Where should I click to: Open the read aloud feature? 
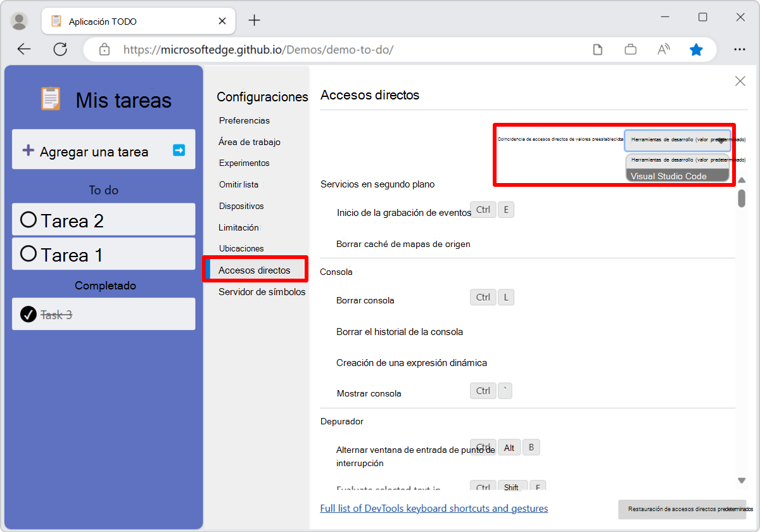click(663, 49)
